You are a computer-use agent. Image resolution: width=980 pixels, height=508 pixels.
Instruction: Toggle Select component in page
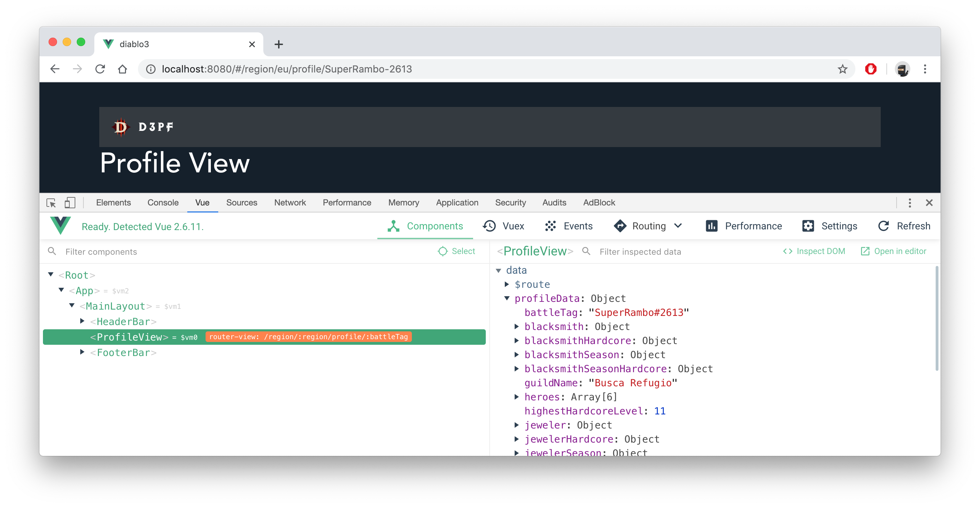457,251
